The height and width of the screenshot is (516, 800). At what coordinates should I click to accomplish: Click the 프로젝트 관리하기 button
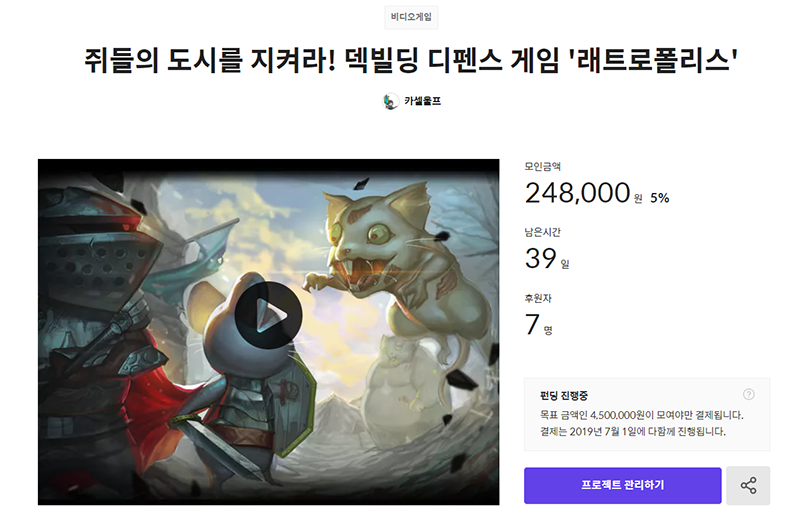[x=622, y=485]
